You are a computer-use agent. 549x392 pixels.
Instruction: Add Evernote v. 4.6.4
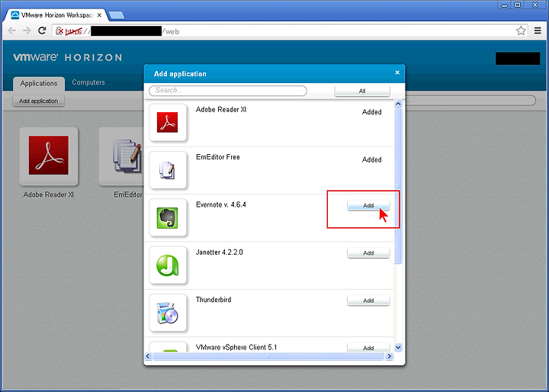[368, 205]
